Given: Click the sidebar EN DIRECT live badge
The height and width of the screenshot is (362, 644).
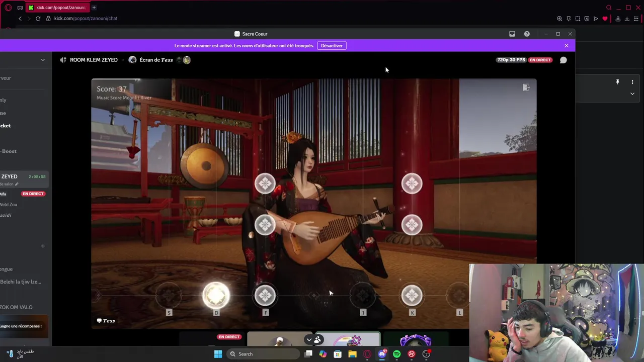Looking at the screenshot, I should tap(33, 194).
